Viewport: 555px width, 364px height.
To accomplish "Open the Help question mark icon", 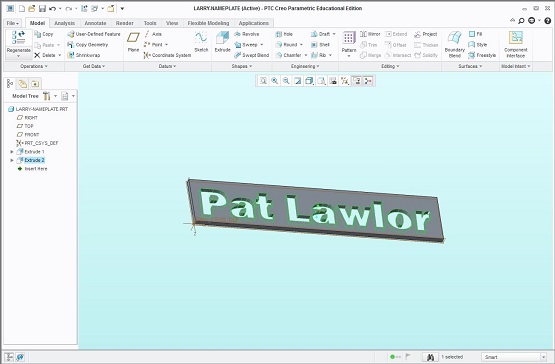I will pyautogui.click(x=547, y=21).
